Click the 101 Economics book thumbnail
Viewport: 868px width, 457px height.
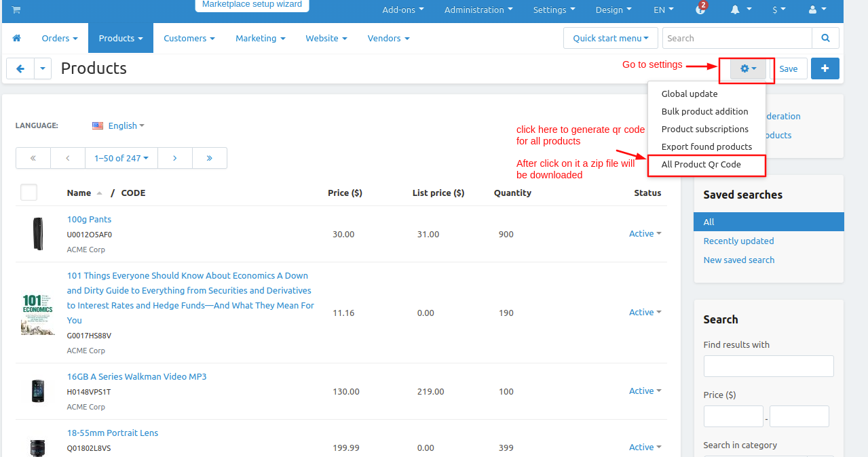(37, 314)
